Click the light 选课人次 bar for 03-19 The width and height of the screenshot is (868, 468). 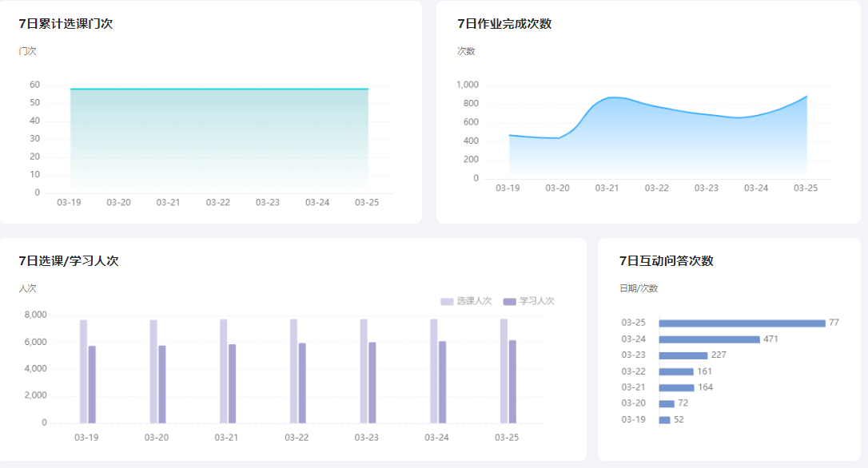83,371
